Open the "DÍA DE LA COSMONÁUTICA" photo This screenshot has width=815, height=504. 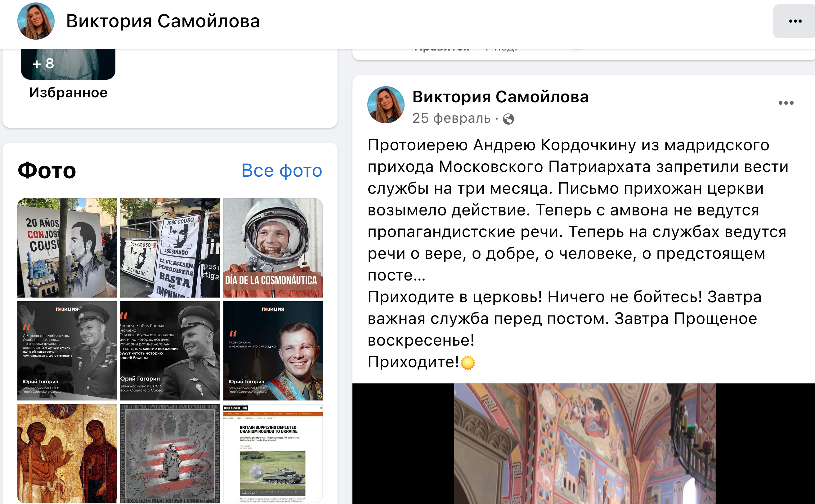tap(273, 248)
